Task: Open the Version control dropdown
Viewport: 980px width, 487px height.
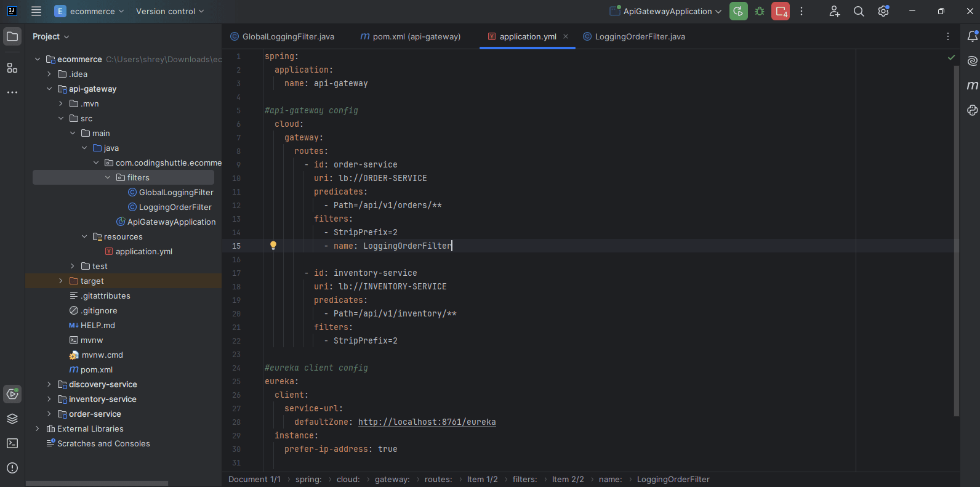Action: pos(170,11)
